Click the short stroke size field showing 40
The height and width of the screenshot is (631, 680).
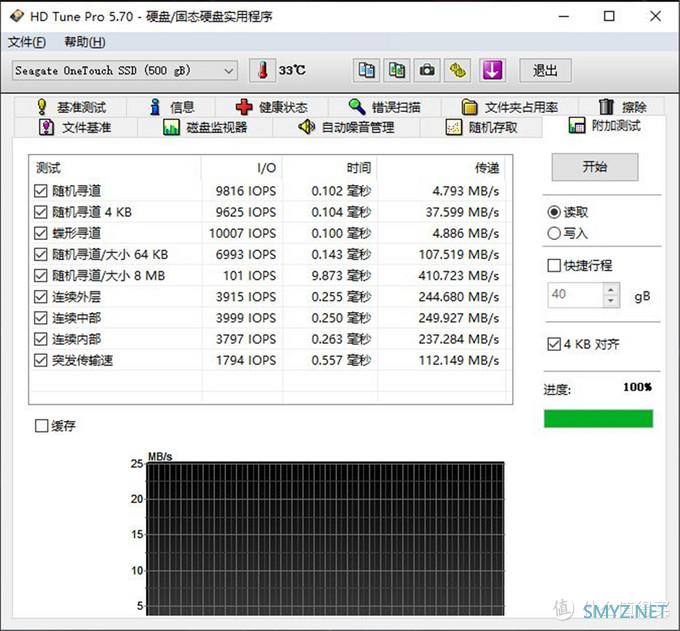tap(575, 295)
